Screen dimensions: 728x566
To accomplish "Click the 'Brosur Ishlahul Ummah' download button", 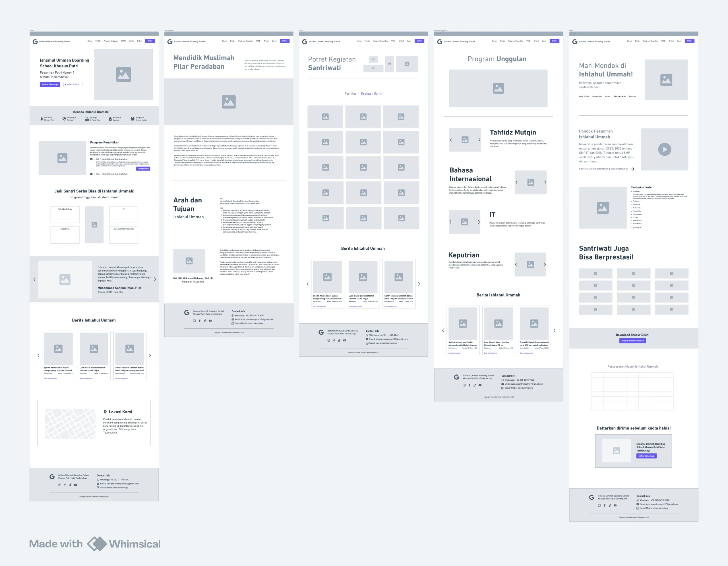I will click(632, 341).
